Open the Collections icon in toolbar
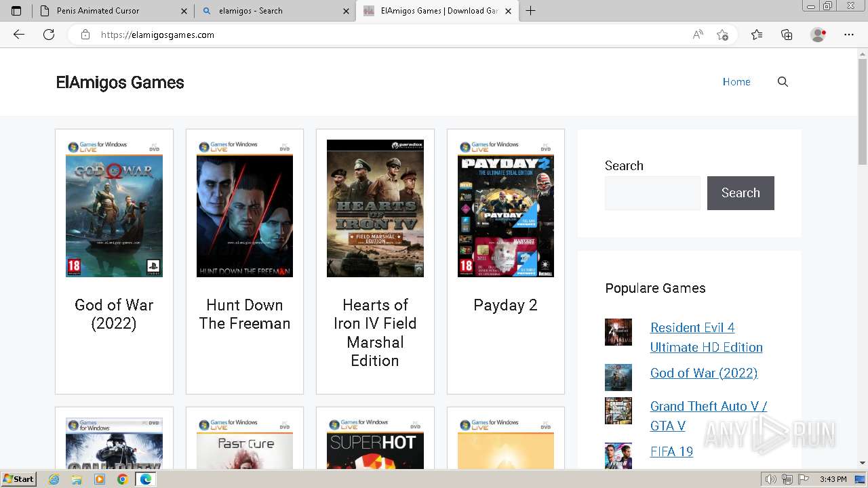The image size is (868, 488). pos(787,35)
